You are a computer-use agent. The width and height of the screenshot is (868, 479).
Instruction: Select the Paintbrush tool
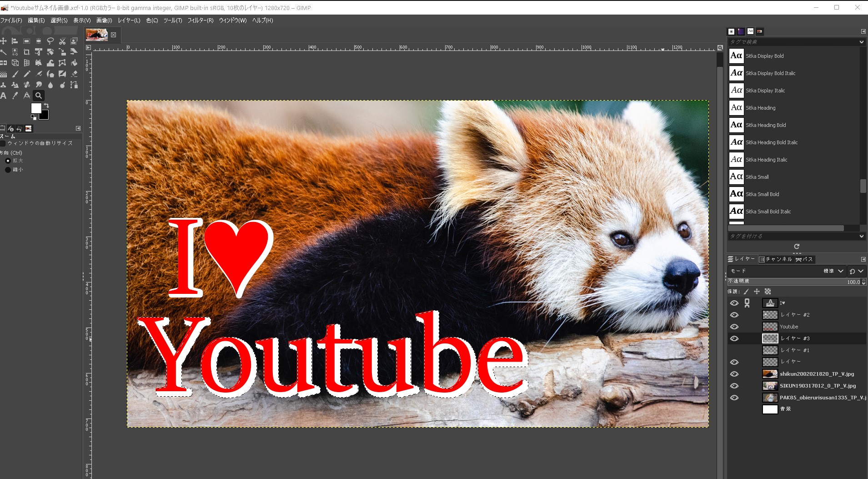[15, 74]
